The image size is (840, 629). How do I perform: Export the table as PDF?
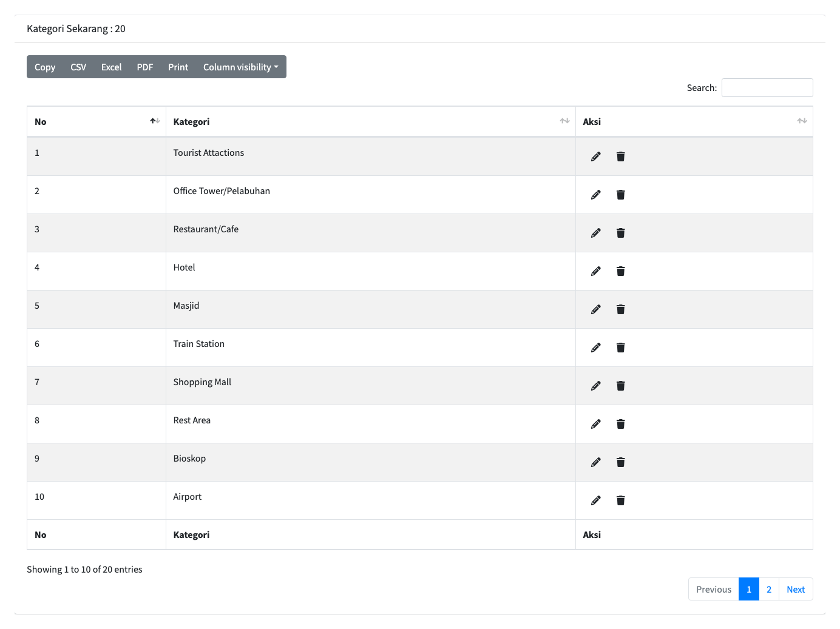[145, 67]
